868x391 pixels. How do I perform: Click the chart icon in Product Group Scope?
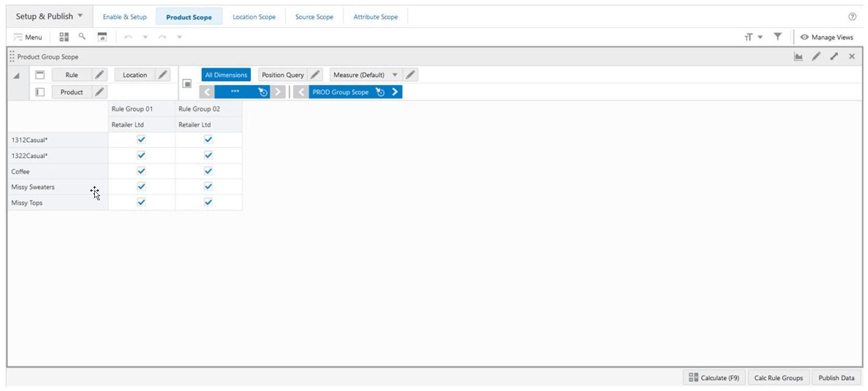pos(798,56)
